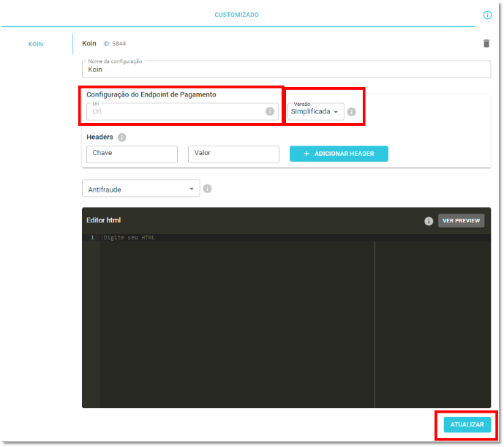The width and height of the screenshot is (504, 447).
Task: Click the 'Editor html' title
Action: [103, 220]
